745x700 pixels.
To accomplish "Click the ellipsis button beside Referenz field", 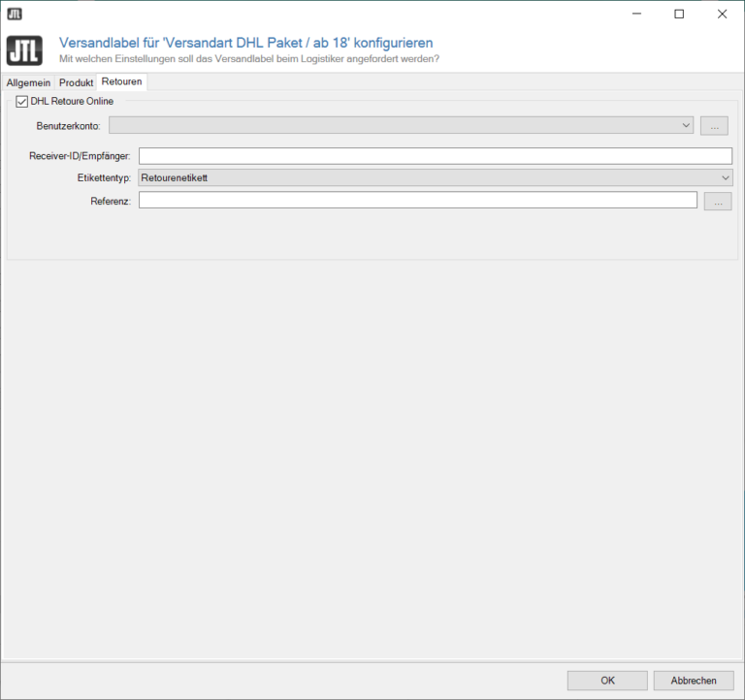I will point(717,201).
